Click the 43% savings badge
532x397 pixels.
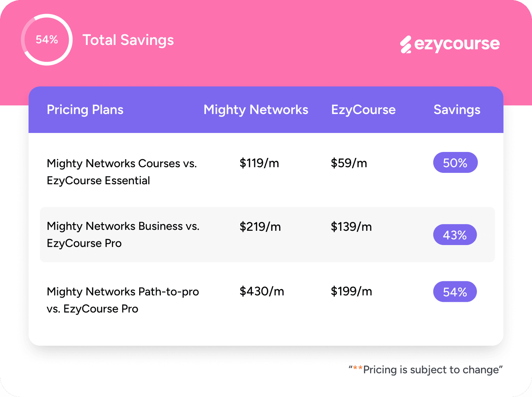(455, 235)
